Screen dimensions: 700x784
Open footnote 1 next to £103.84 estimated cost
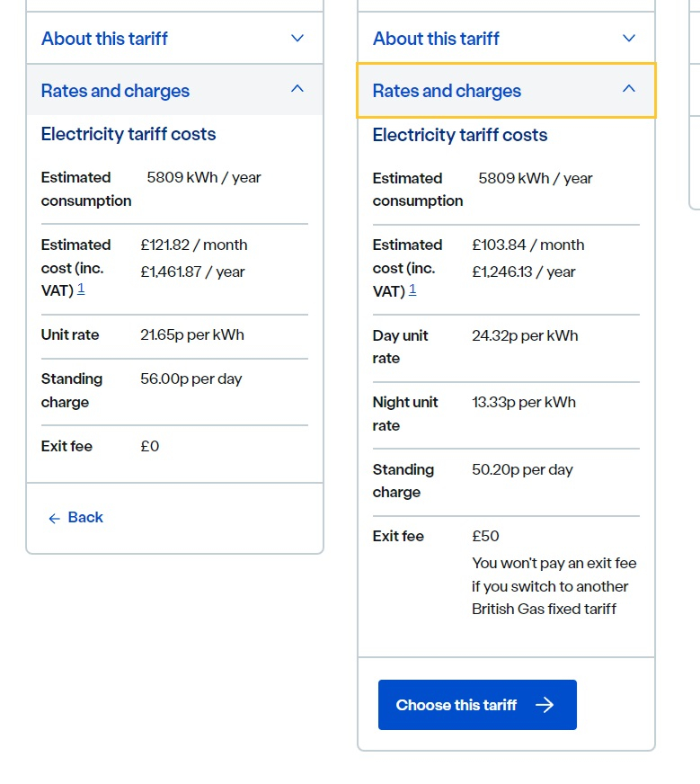click(412, 290)
